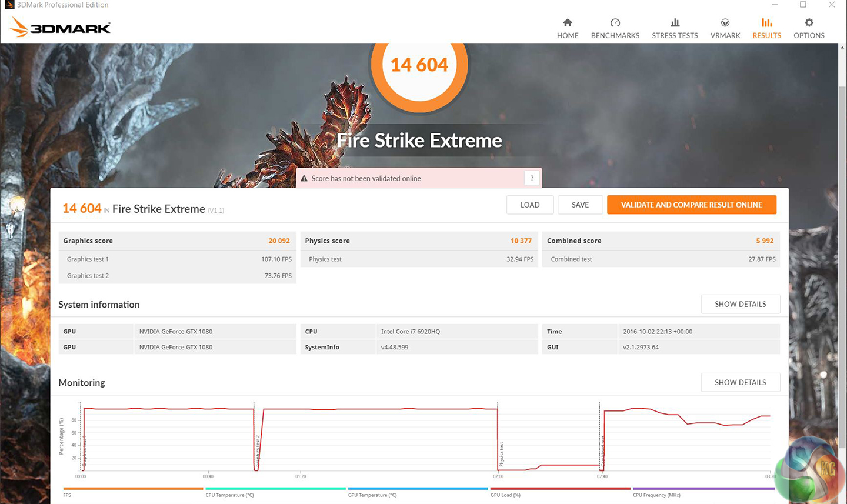Click the 'Graphics score' label

(88, 241)
